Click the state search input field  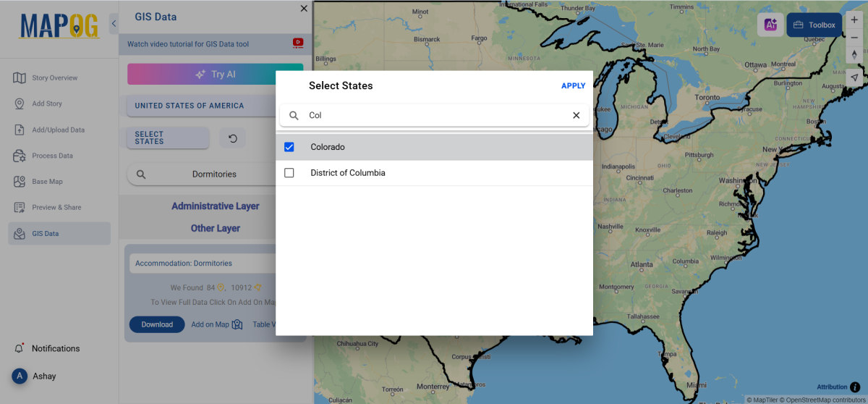434,115
